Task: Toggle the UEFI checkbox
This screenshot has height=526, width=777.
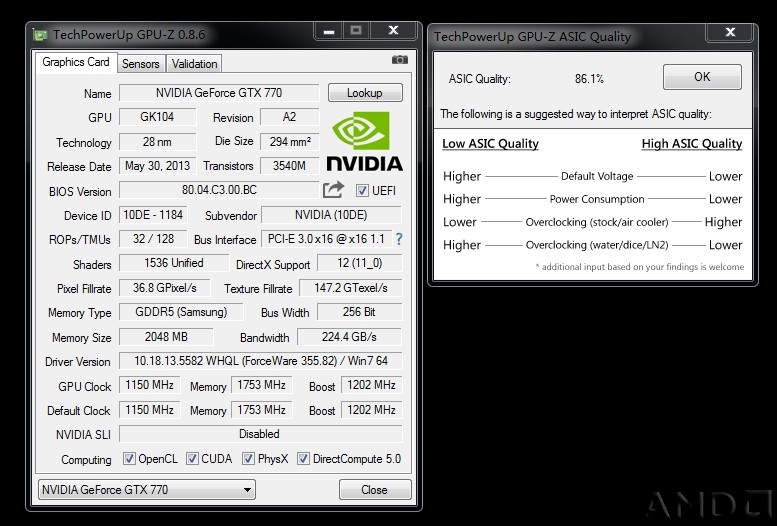Action: click(362, 190)
